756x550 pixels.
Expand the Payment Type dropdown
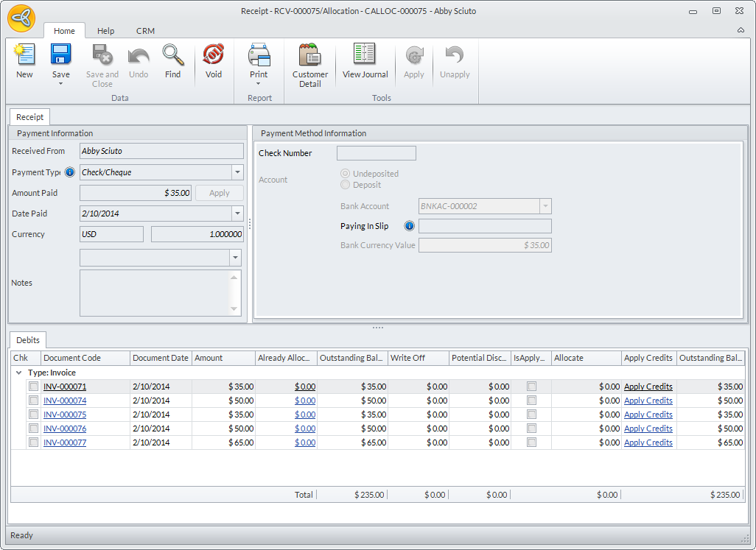237,172
